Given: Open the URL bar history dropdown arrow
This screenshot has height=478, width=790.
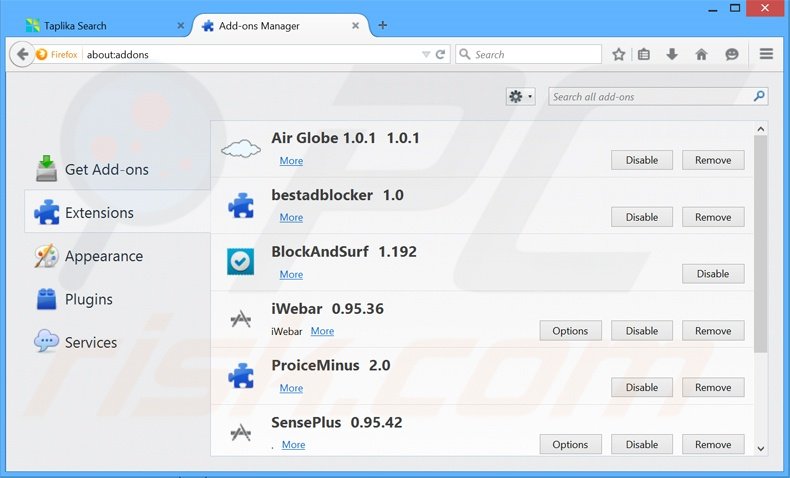Looking at the screenshot, I should (x=426, y=54).
